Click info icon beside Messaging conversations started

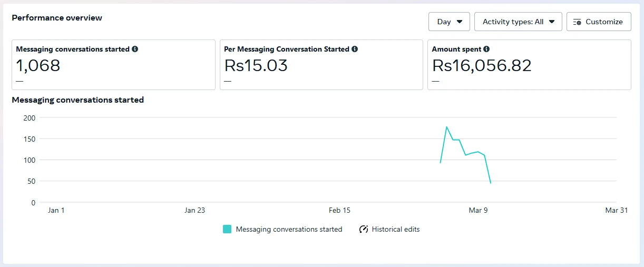click(x=135, y=49)
